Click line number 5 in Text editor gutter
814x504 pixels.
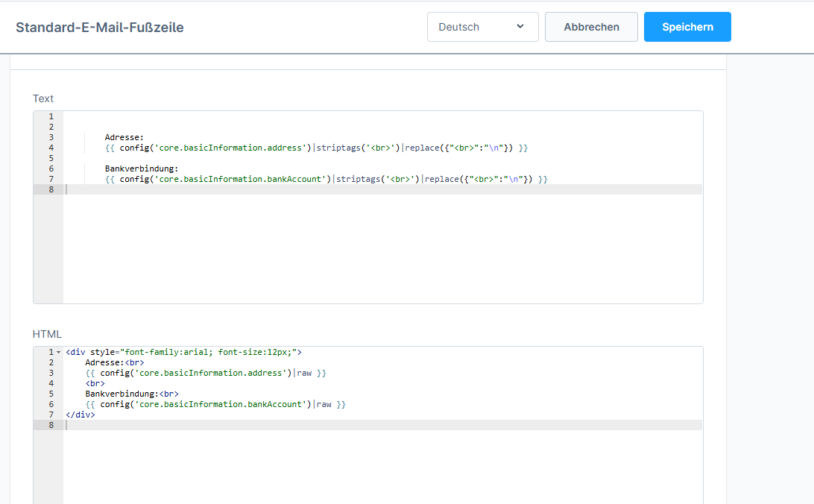[x=51, y=158]
